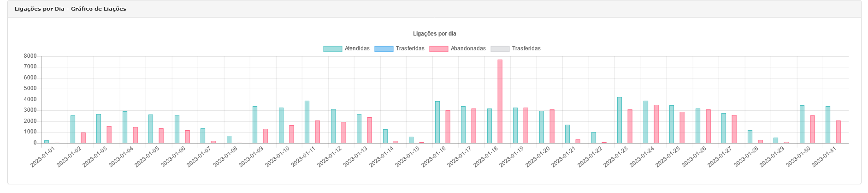Click the Atendidas bar for 2023-01-11
The height and width of the screenshot is (193, 868).
pos(307,122)
